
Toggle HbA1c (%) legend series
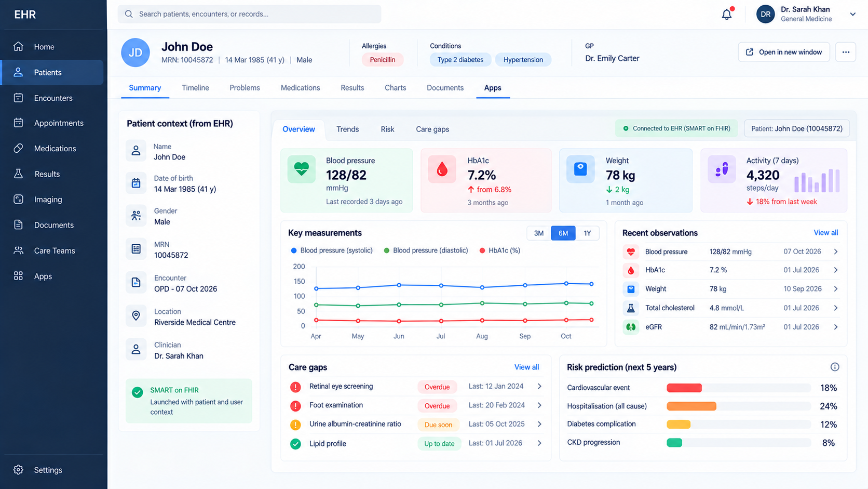pos(500,250)
